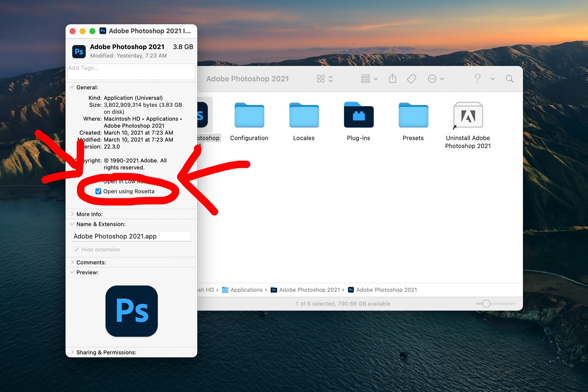Close the Info window with red button

pos(73,31)
